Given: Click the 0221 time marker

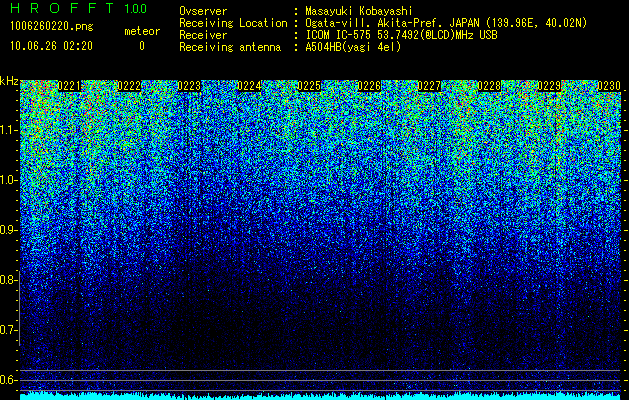Looking at the screenshot, I should coord(69,86).
